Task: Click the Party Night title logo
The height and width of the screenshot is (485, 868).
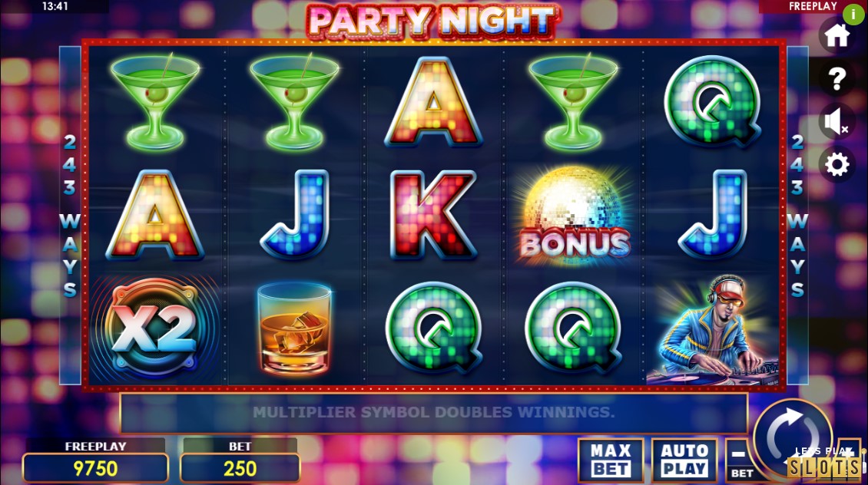Action: (432, 21)
